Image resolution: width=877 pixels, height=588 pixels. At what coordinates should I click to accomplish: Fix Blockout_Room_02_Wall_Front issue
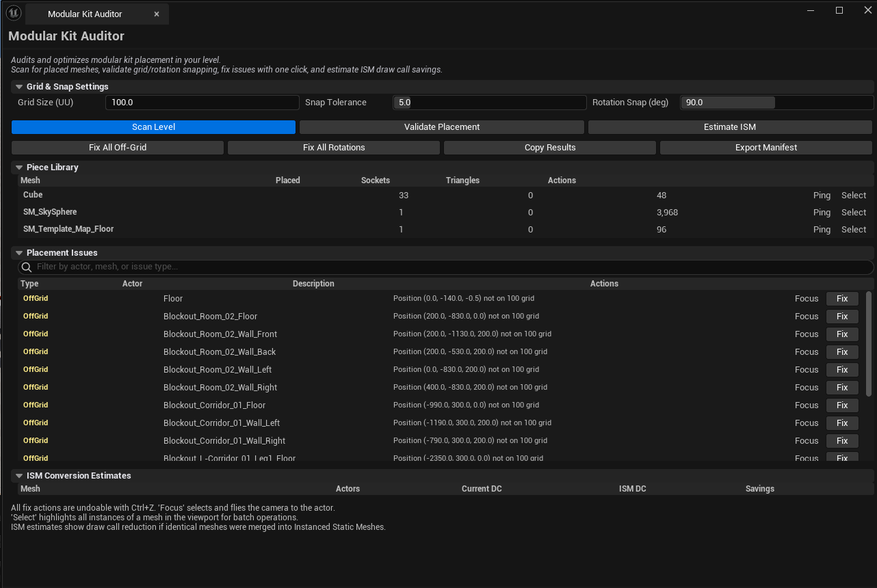coord(842,334)
